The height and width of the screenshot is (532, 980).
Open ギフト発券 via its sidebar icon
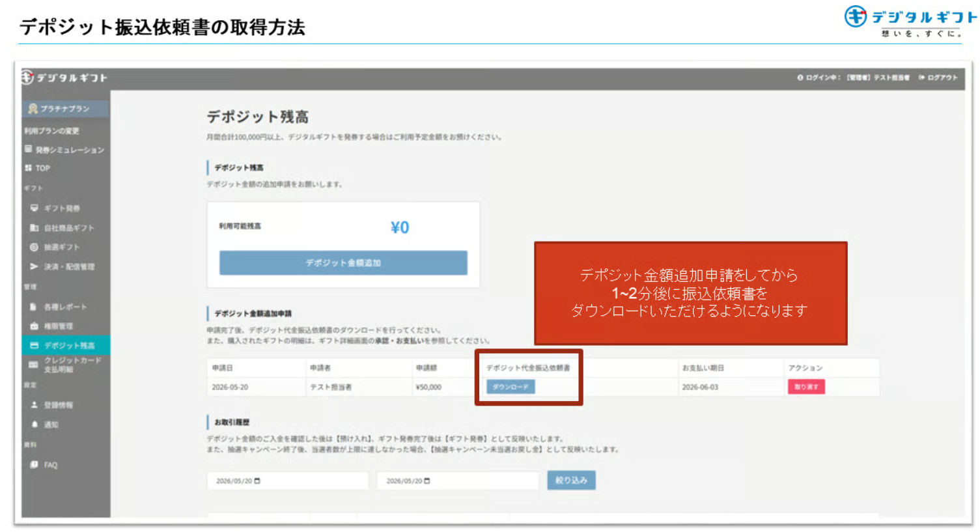coord(35,208)
